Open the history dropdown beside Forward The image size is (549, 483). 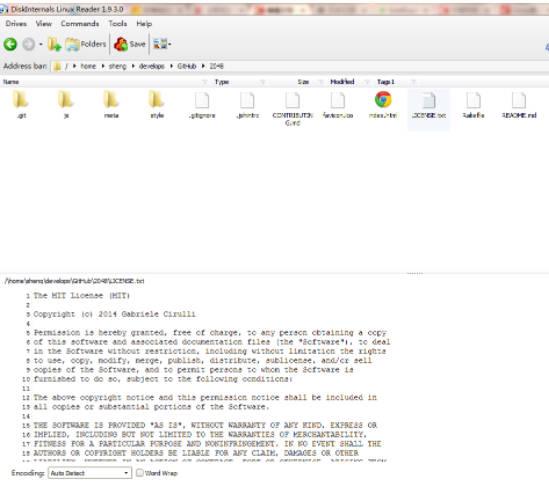[41, 44]
